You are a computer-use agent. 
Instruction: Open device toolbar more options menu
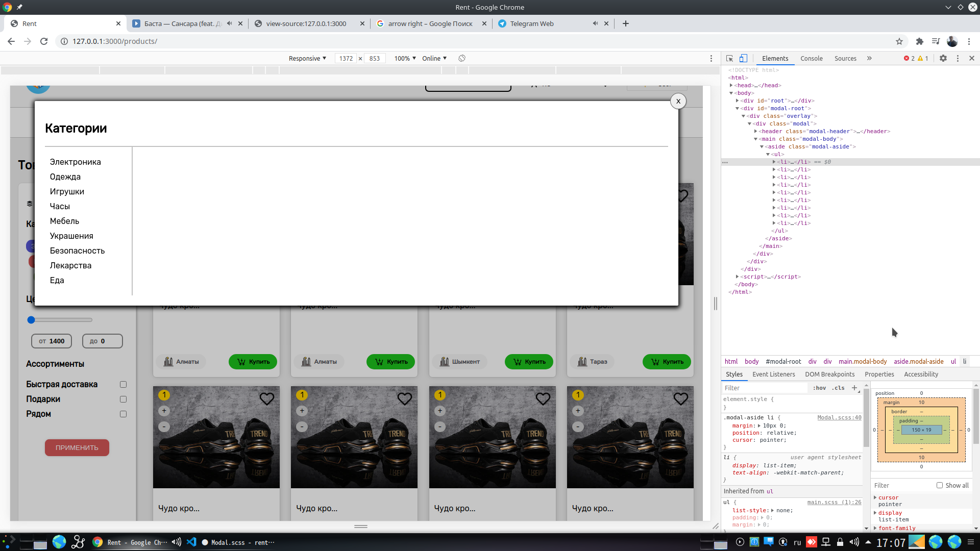pos(711,58)
